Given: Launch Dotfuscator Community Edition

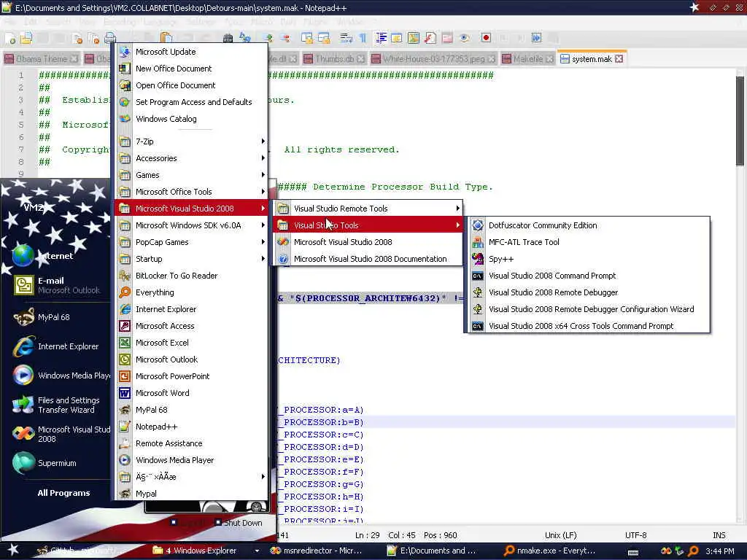Looking at the screenshot, I should coord(589,225).
